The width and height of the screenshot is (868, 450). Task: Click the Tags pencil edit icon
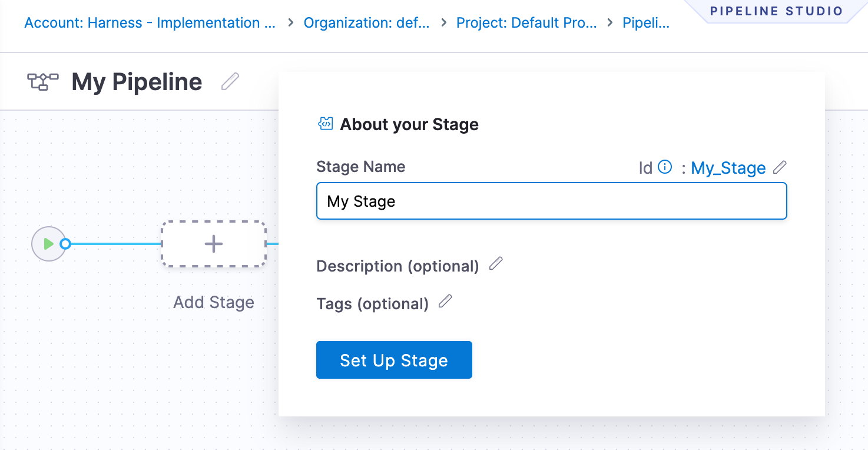446,302
